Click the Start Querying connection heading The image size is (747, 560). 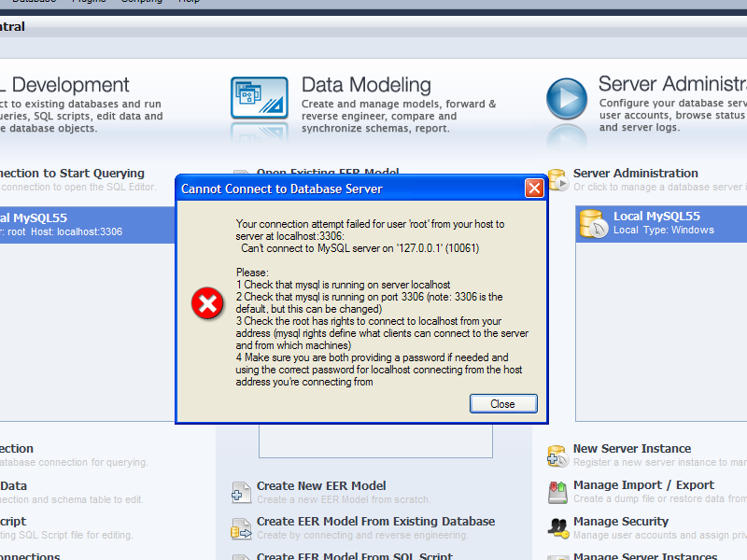[72, 174]
